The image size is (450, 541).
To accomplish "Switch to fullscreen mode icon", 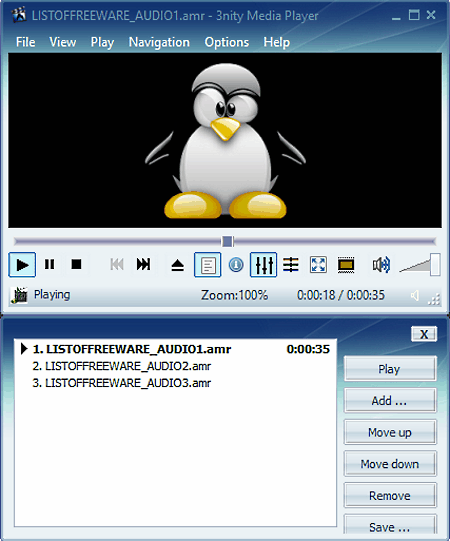I will (x=318, y=265).
